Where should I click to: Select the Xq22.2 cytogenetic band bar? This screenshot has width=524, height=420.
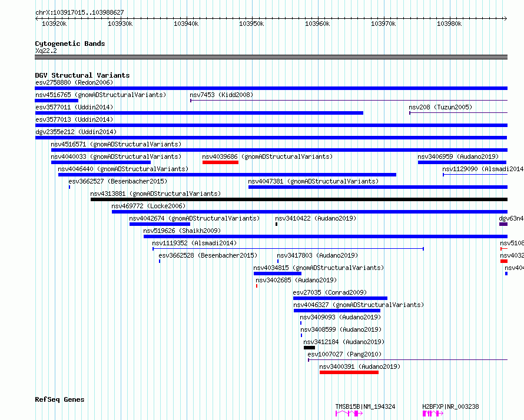pos(271,57)
